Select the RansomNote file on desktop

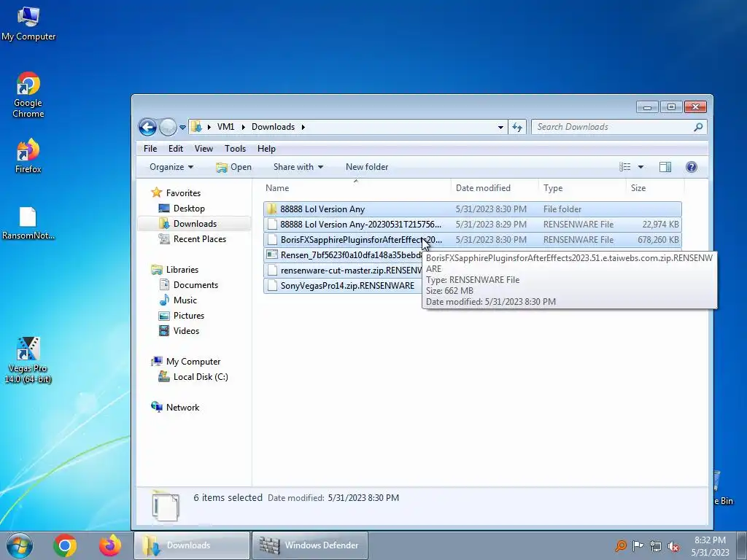coord(28,223)
